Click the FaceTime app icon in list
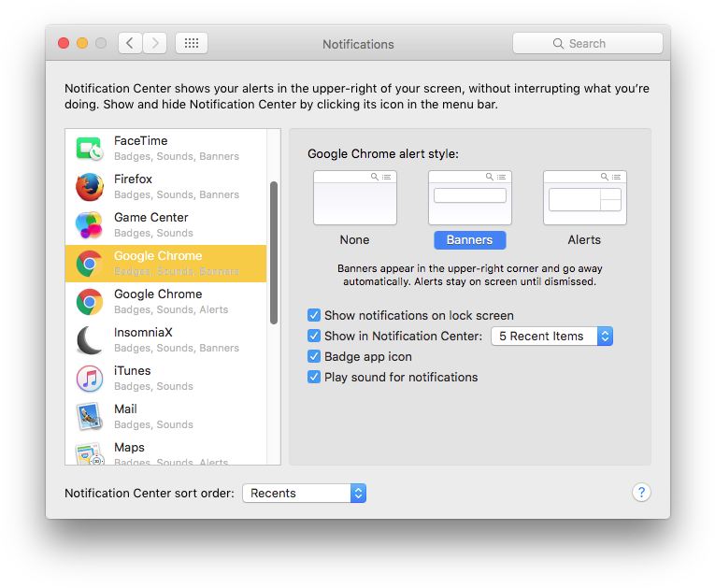Screen dimensions: 715x588 coord(90,149)
